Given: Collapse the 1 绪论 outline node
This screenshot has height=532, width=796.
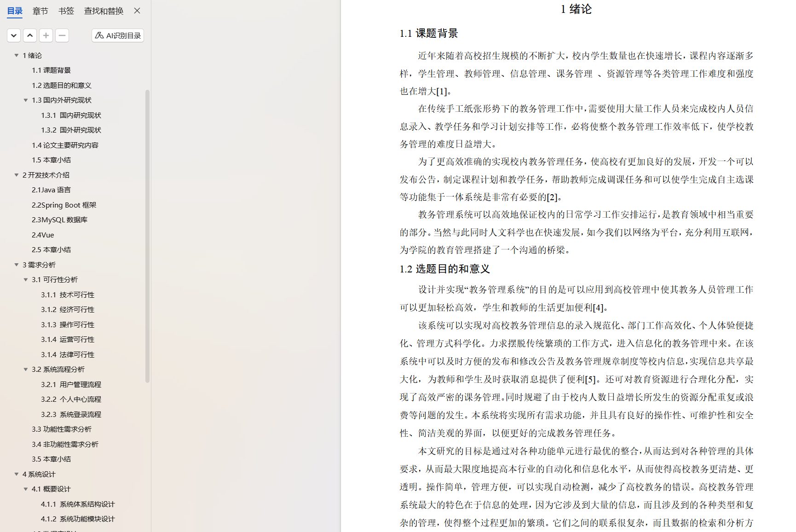Looking at the screenshot, I should click(17, 55).
